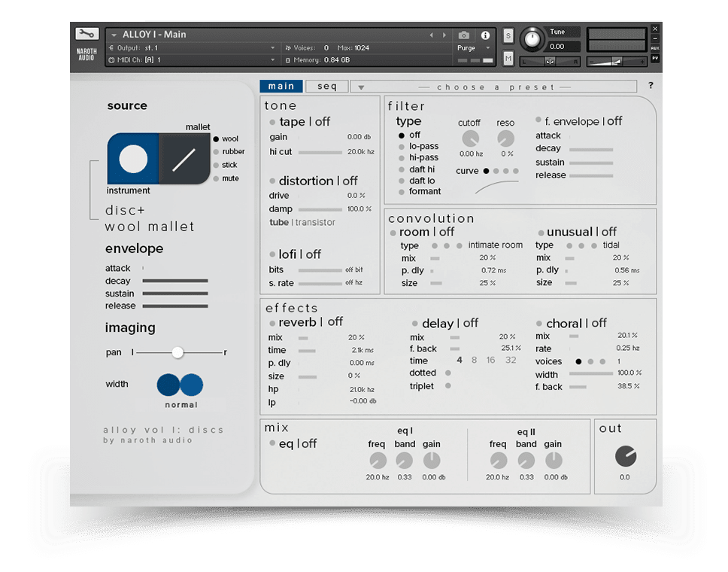Viewport: 728px width, 572px height.
Task: Choose lo-pass filter type
Action: tap(402, 147)
